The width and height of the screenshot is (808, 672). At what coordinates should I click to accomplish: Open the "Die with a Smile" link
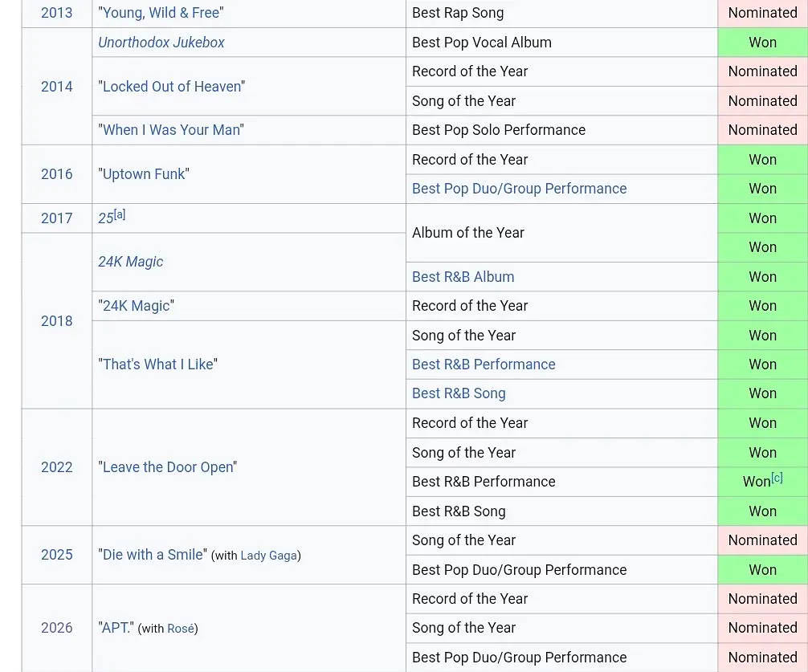(x=153, y=555)
